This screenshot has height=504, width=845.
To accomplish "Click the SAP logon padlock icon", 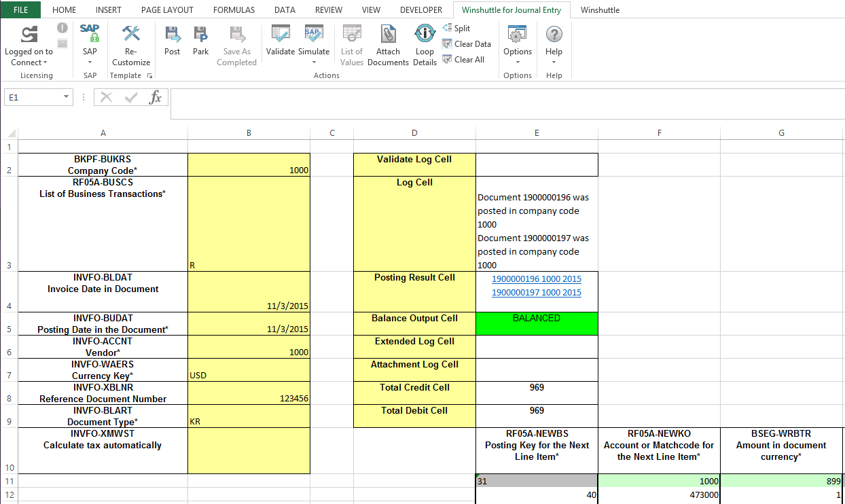I will [90, 33].
